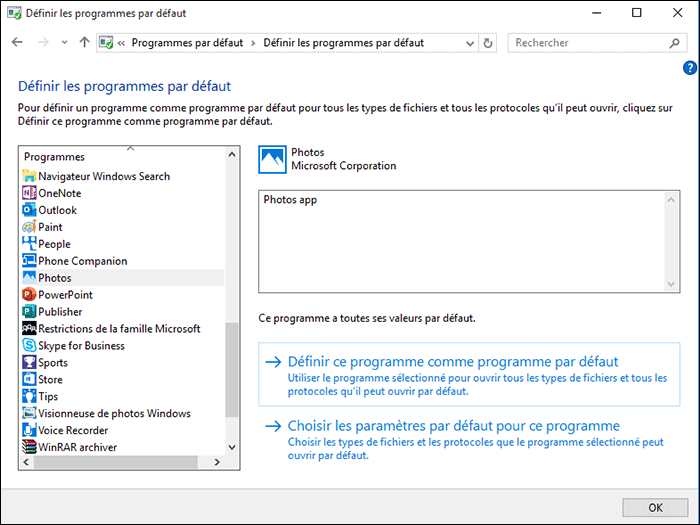The height and width of the screenshot is (525, 700).
Task: Select 'Visionneuse de photos Windows' entry
Action: (114, 413)
